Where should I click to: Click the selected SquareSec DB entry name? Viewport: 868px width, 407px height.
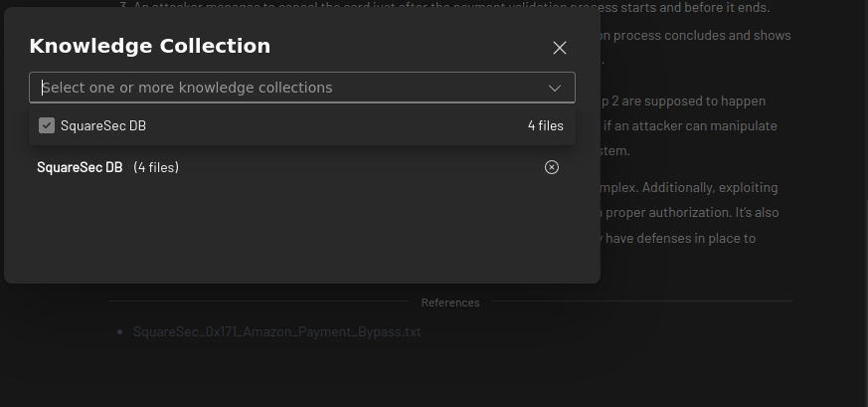tap(80, 167)
